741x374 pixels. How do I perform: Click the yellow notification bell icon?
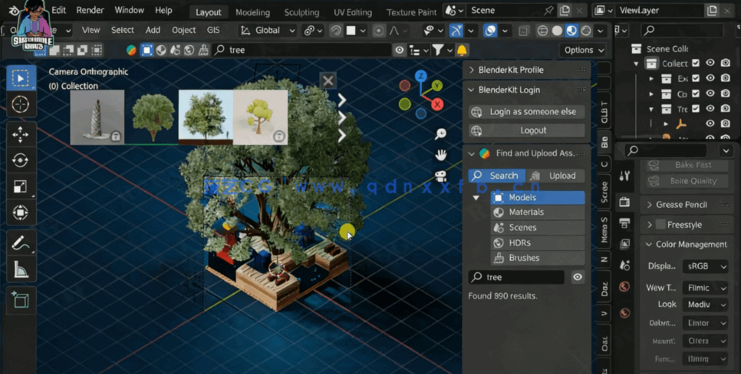coord(462,50)
